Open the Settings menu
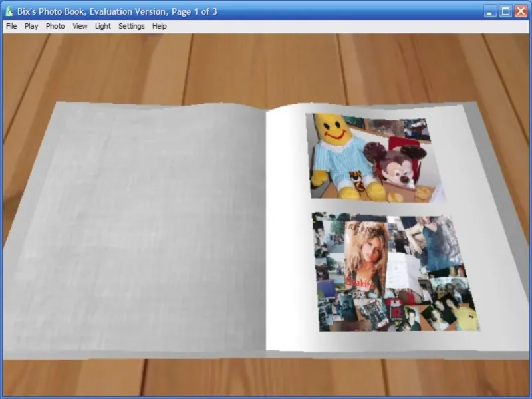This screenshot has height=399, width=532. click(x=131, y=26)
